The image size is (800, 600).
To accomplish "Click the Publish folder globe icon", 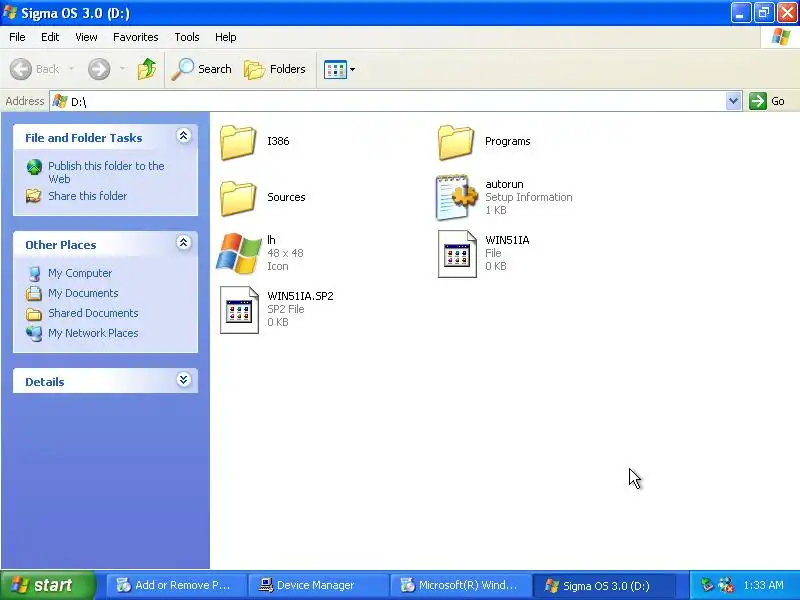I will [34, 167].
